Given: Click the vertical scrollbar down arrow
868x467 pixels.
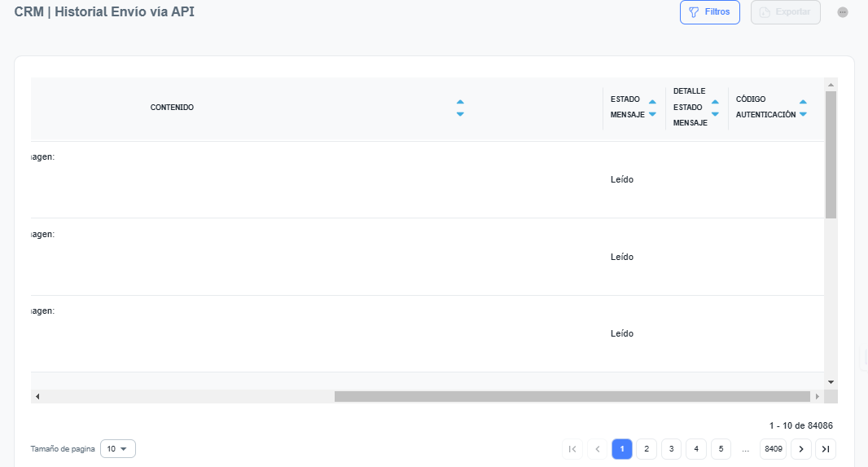Looking at the screenshot, I should click(x=831, y=381).
